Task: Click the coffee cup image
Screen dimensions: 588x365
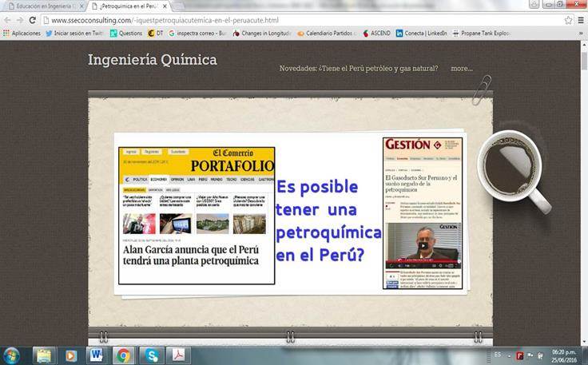Action: click(x=514, y=171)
